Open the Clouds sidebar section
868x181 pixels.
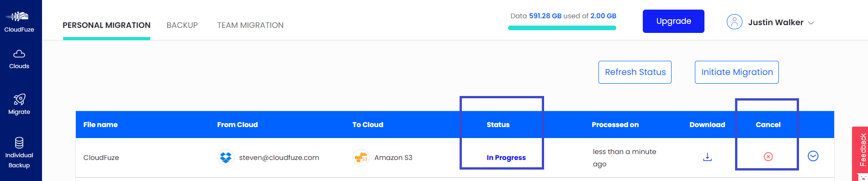pos(19,59)
